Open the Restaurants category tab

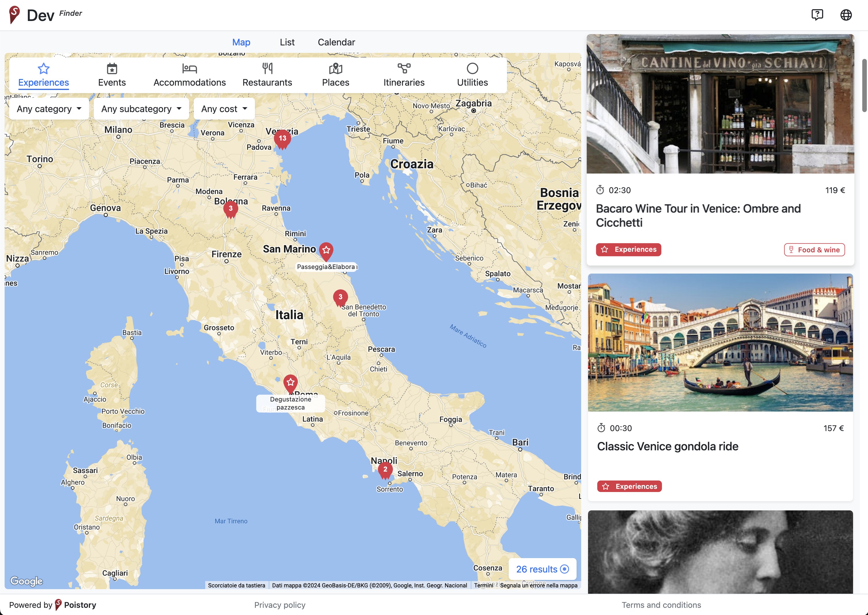pyautogui.click(x=267, y=75)
